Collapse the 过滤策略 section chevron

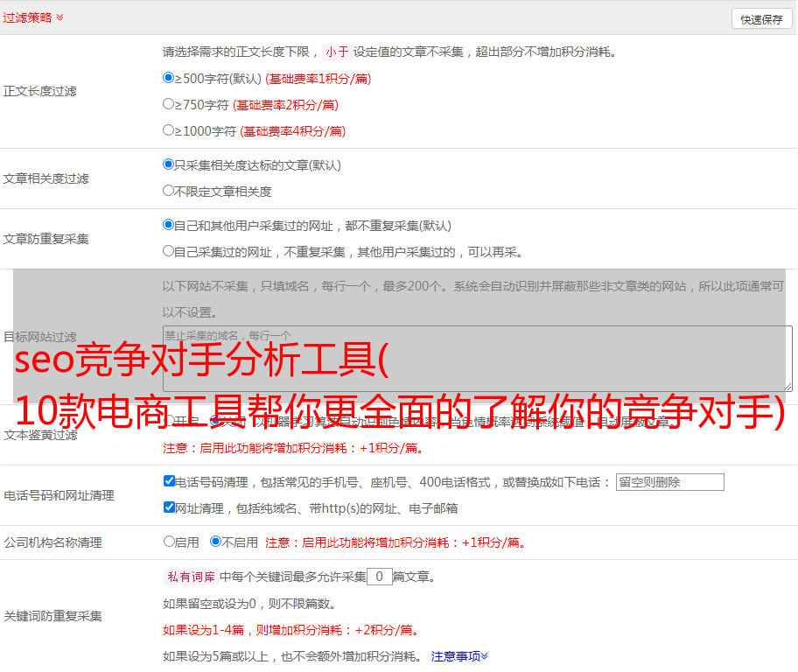[59, 17]
